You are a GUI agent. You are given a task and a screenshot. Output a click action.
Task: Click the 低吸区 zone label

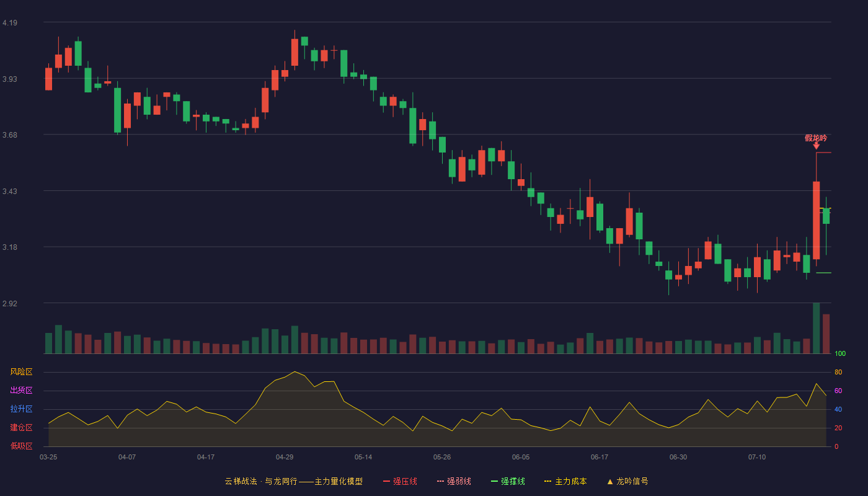click(x=21, y=446)
